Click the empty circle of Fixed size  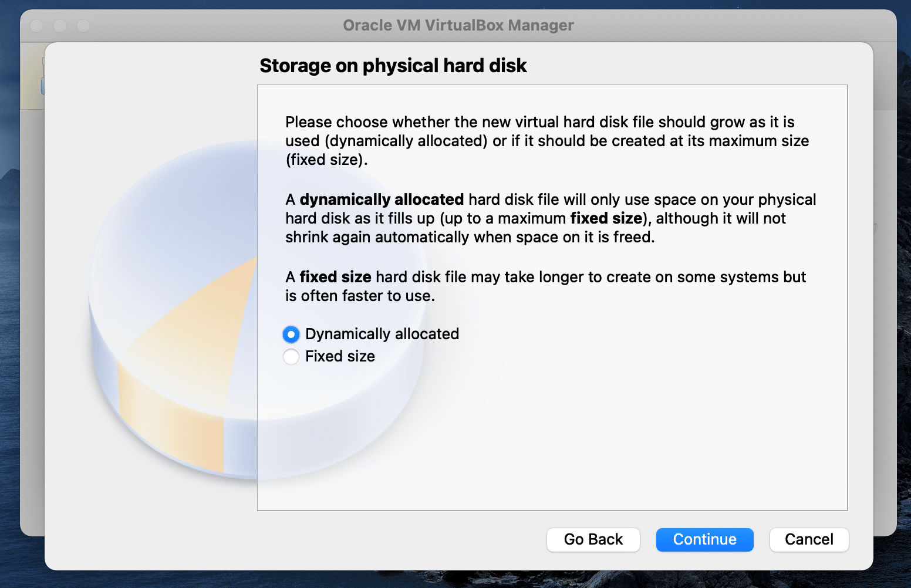(x=291, y=356)
